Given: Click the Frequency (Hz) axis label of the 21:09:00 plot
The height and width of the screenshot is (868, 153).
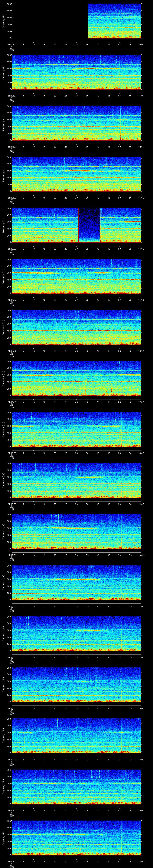Looking at the screenshot, I should [3, 21].
